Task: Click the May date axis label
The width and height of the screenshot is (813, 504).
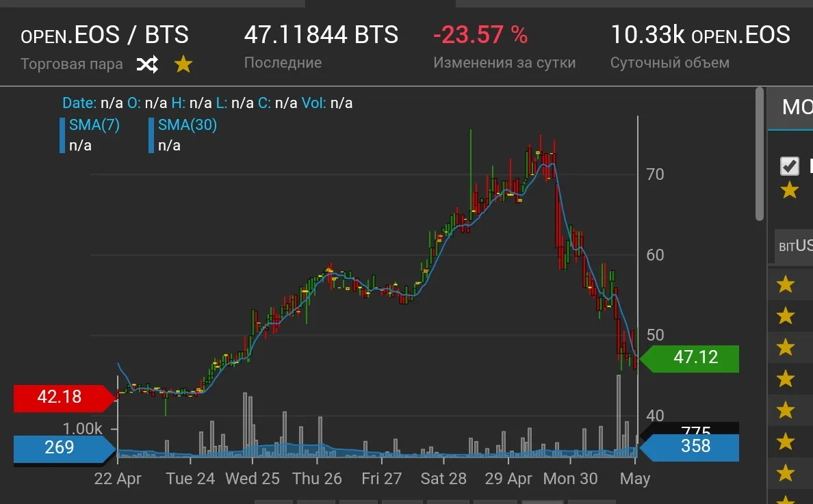Action: (635, 478)
